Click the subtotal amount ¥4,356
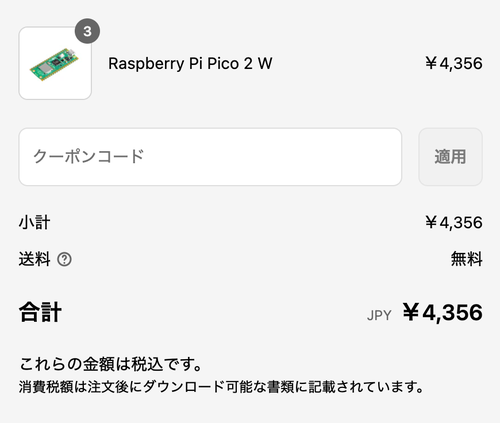The image size is (500, 423). [x=454, y=222]
